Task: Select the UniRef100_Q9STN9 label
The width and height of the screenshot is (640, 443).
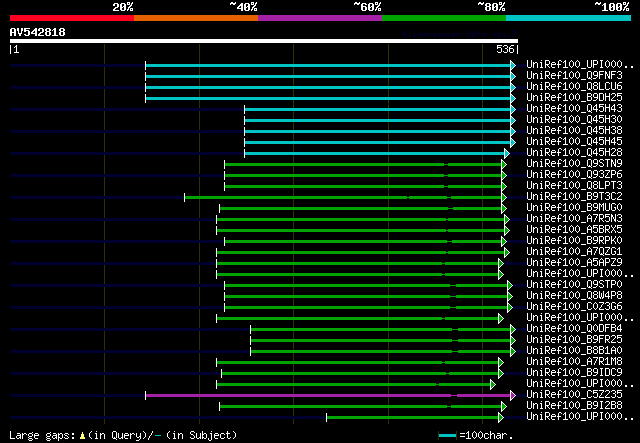Action: click(x=574, y=164)
